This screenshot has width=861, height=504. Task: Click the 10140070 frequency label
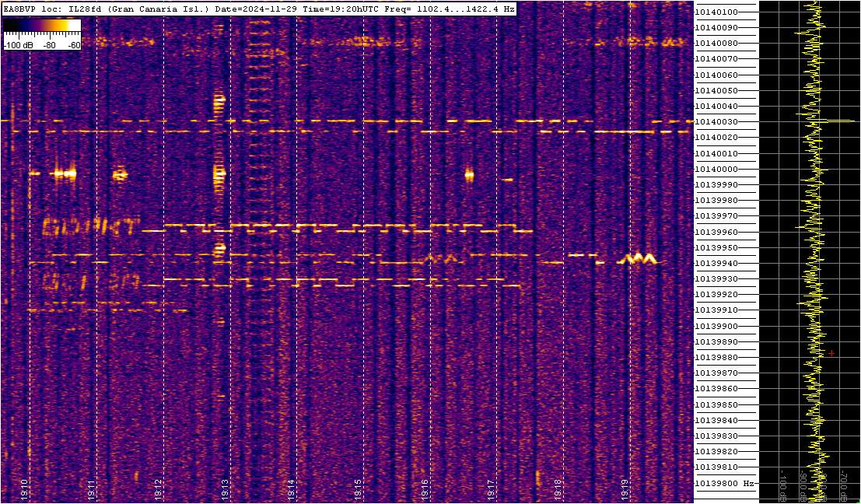point(716,59)
